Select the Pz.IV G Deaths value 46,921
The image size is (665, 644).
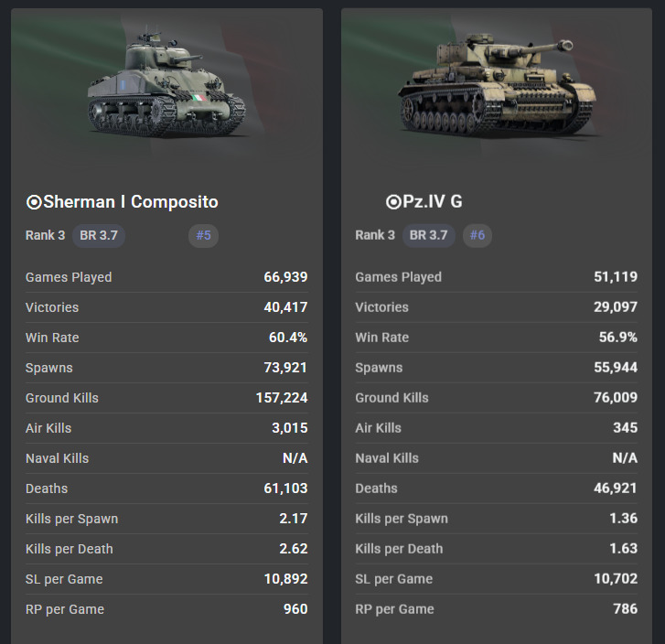(x=616, y=488)
